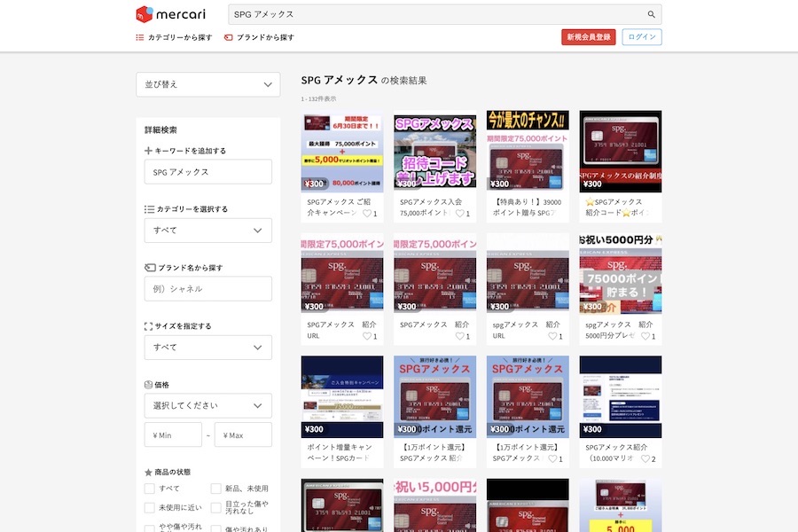Check the 未使用に近い checkbox

[x=150, y=507]
